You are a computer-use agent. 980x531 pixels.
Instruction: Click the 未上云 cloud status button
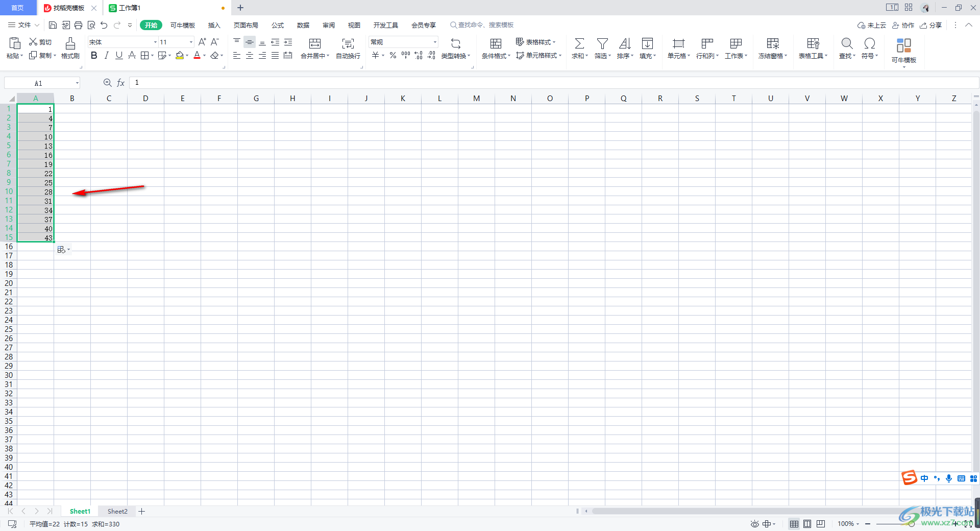click(x=872, y=25)
